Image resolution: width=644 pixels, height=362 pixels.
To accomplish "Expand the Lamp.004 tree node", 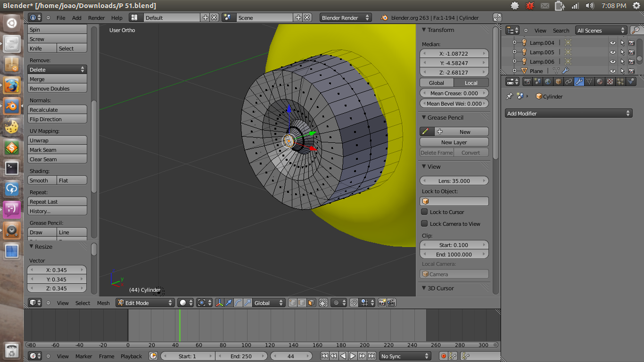I will pyautogui.click(x=514, y=43).
